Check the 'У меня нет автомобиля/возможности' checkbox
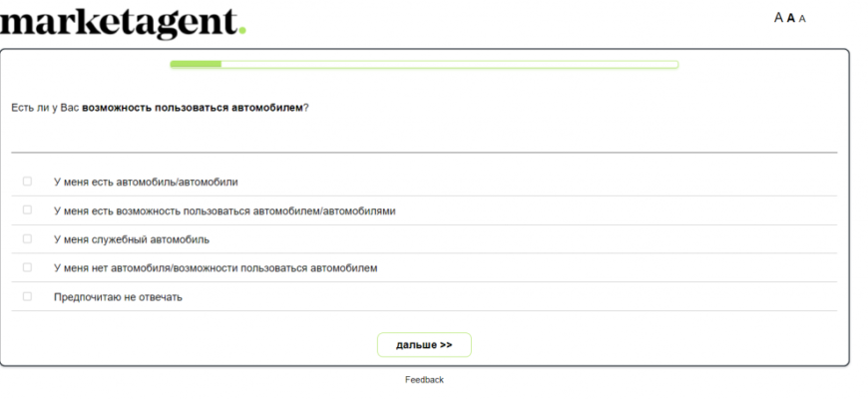The width and height of the screenshot is (868, 399). point(27,267)
